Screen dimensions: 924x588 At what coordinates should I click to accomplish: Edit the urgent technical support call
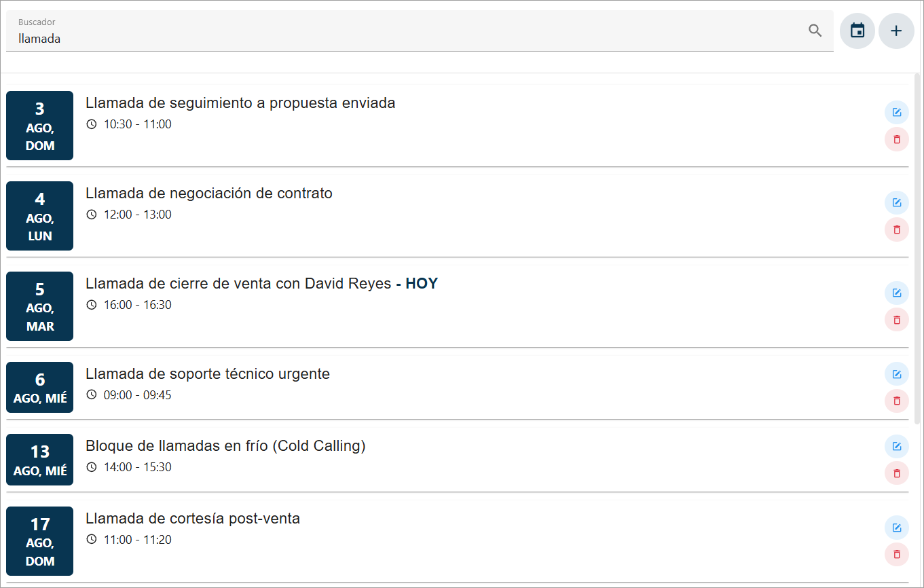point(896,374)
